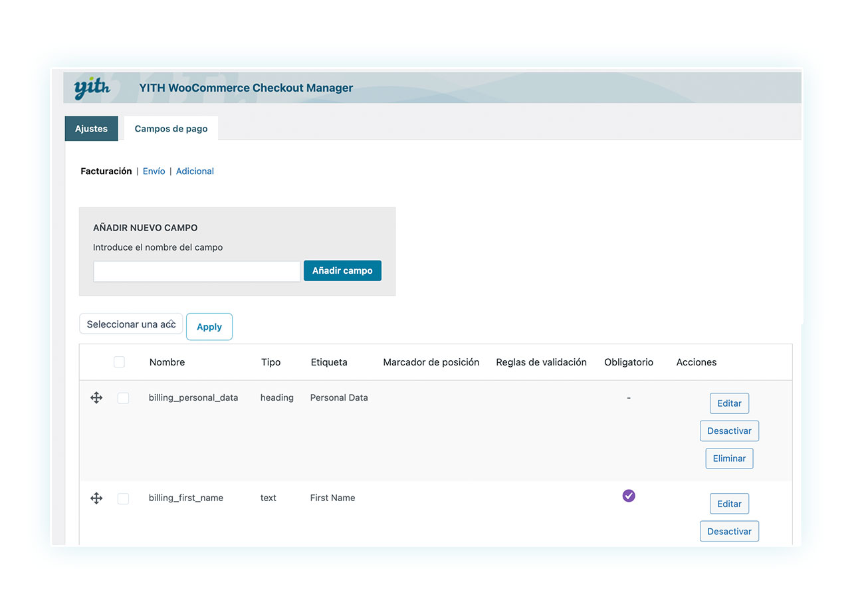Image resolution: width=864 pixels, height=616 pixels.
Task: Grab the move handle for billing_personal_data row
Action: 96,397
